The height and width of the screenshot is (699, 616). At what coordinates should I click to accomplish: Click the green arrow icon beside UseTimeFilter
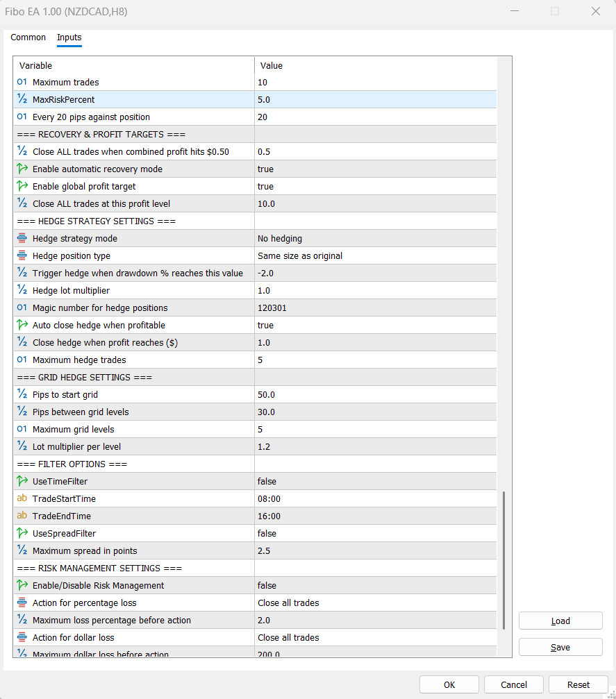click(x=22, y=482)
